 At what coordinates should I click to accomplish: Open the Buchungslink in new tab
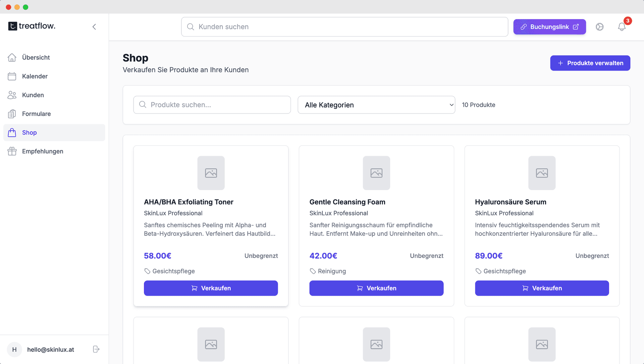(549, 27)
